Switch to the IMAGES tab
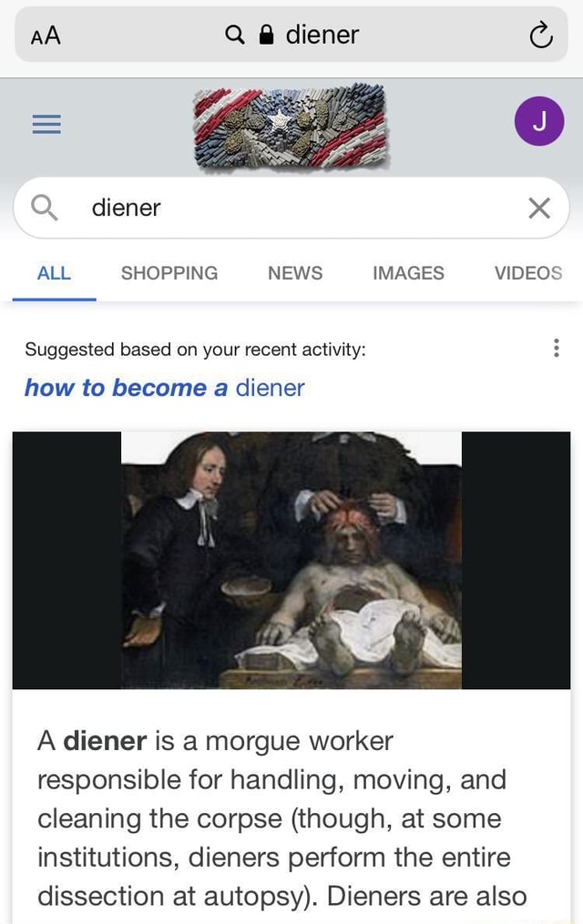This screenshot has height=924, width=583. point(408,273)
